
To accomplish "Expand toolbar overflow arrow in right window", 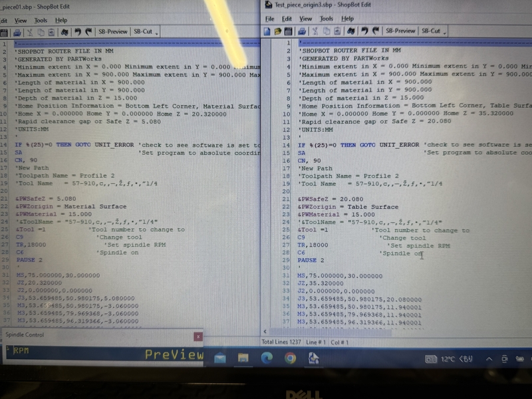I will click(444, 33).
